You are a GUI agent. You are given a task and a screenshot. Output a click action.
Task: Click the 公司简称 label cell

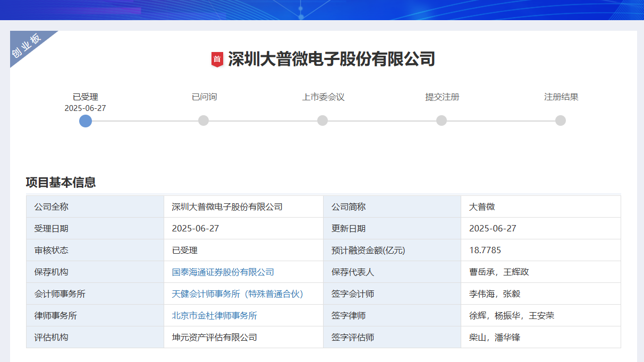[x=392, y=206]
